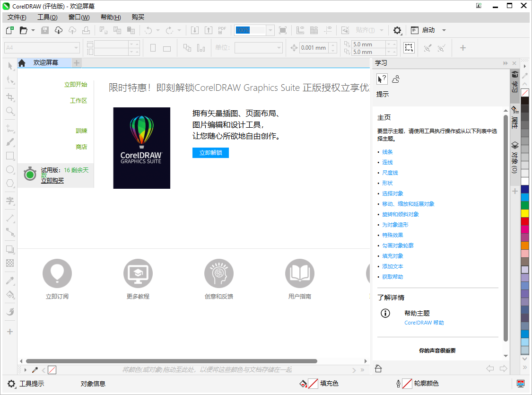The width and height of the screenshot is (532, 395).
Task: Open the 文件 File menu
Action: pos(17,18)
